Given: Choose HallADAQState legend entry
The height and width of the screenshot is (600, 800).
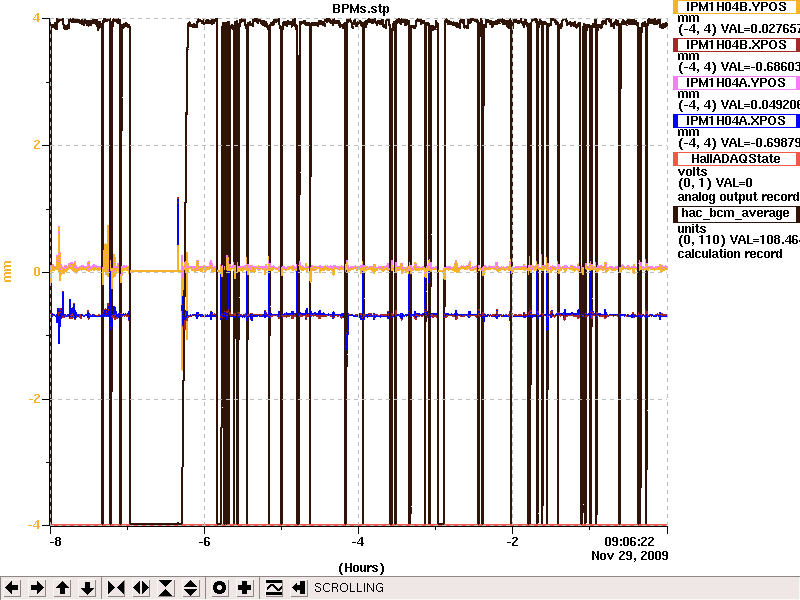Looking at the screenshot, I should [x=736, y=159].
